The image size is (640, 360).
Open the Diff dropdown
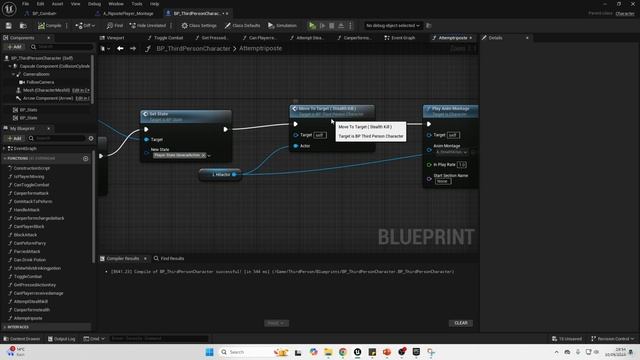(85, 25)
